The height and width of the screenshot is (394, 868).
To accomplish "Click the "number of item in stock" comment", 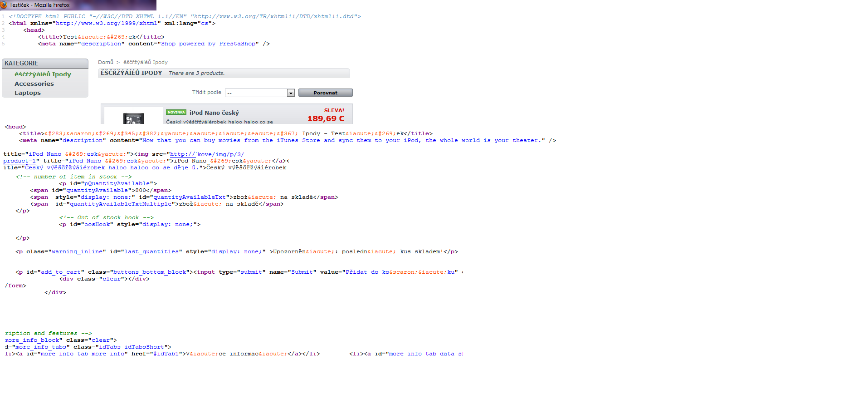I will pyautogui.click(x=74, y=177).
